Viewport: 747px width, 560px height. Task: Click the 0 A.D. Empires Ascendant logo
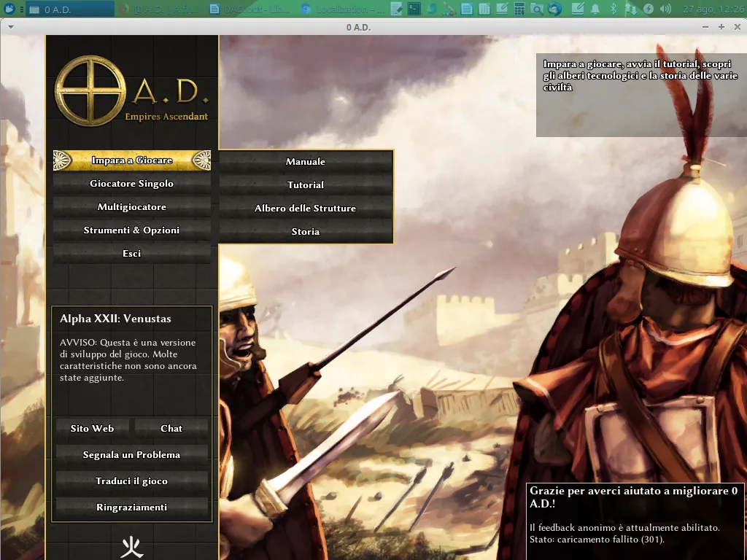pyautogui.click(x=132, y=90)
